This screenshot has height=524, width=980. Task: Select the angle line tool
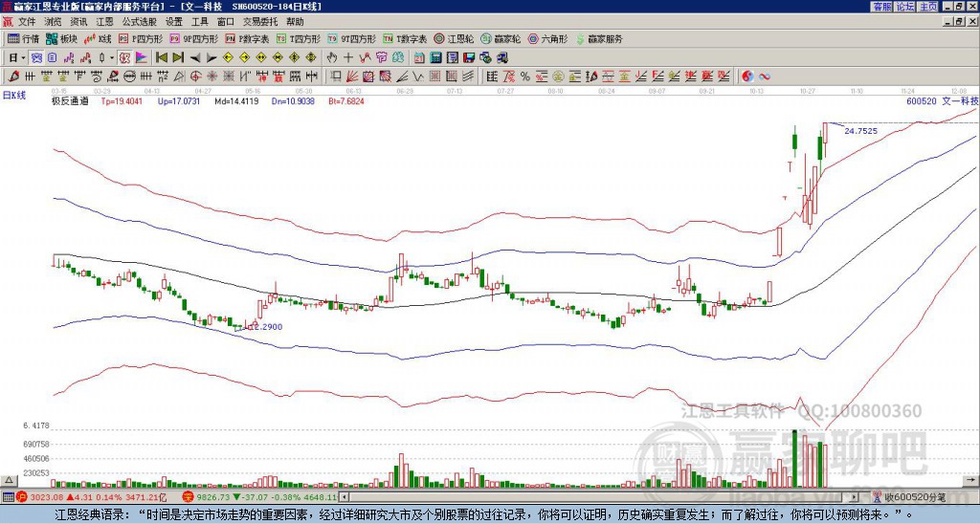click(403, 76)
